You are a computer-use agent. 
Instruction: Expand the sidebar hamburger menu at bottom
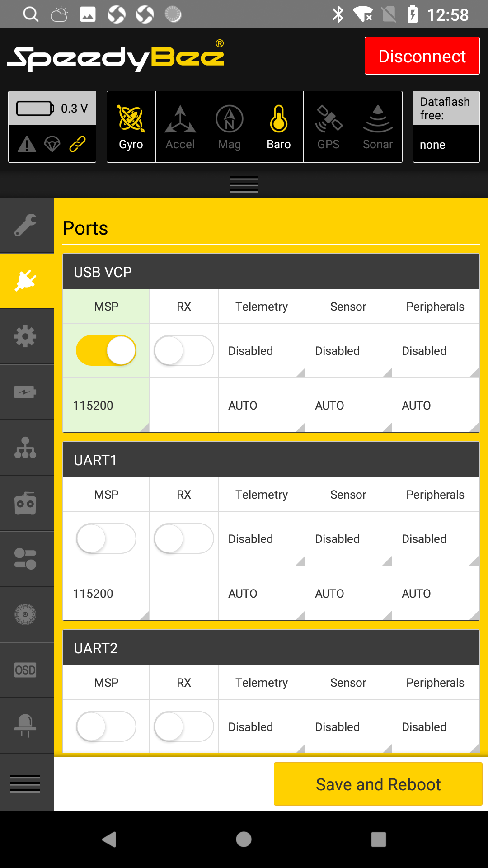[x=26, y=783]
